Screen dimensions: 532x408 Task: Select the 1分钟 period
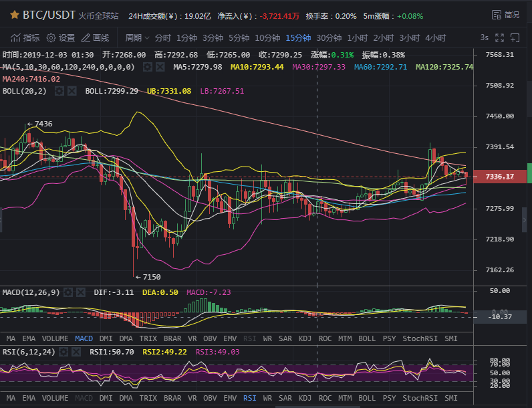pyautogui.click(x=186, y=38)
